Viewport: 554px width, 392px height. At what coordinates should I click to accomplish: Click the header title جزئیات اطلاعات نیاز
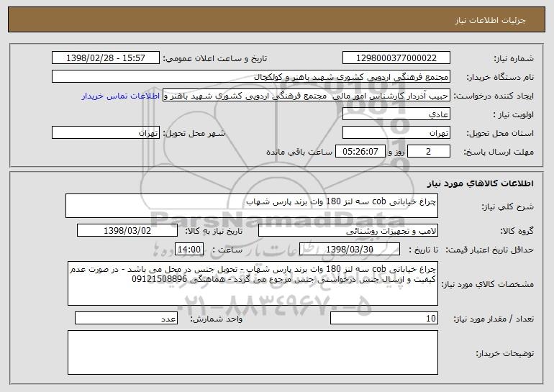point(490,20)
